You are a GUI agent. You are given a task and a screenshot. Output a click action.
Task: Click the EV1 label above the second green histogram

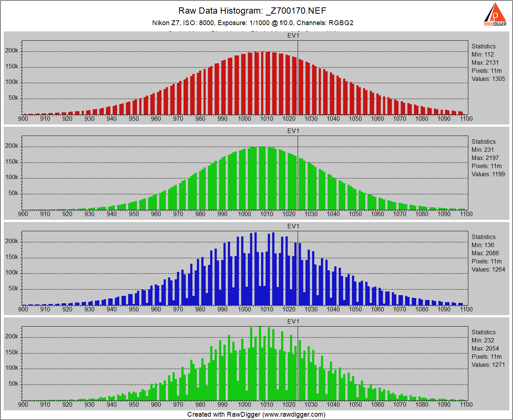click(293, 321)
